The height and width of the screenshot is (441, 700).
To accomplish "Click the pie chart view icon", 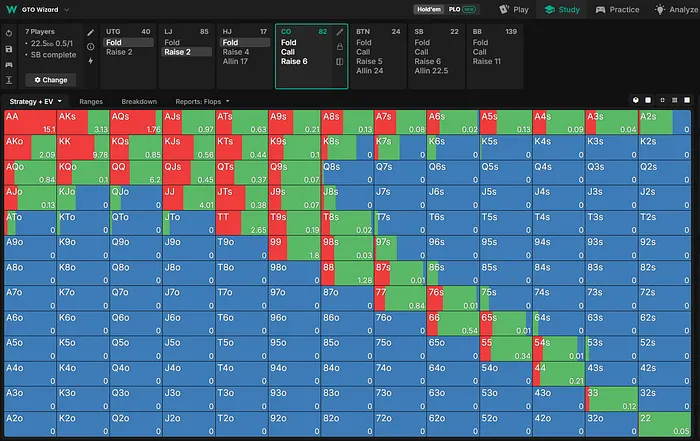I will pyautogui.click(x=636, y=100).
